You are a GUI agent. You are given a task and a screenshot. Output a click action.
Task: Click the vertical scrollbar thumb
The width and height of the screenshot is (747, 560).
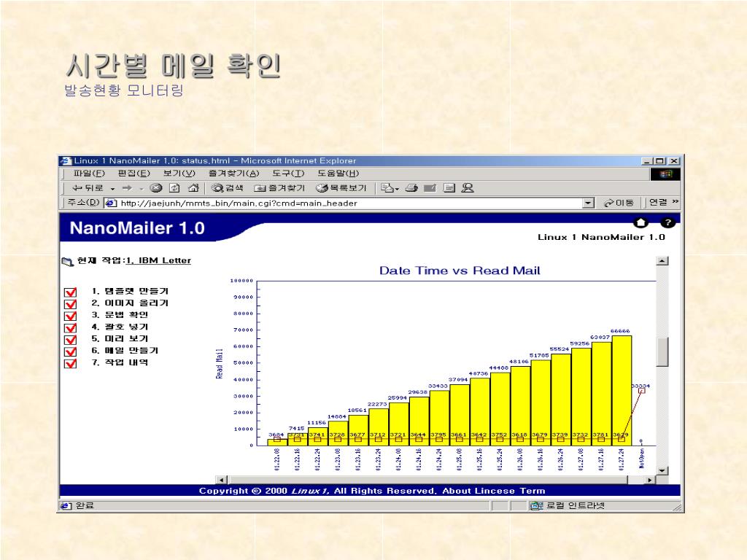[662, 352]
